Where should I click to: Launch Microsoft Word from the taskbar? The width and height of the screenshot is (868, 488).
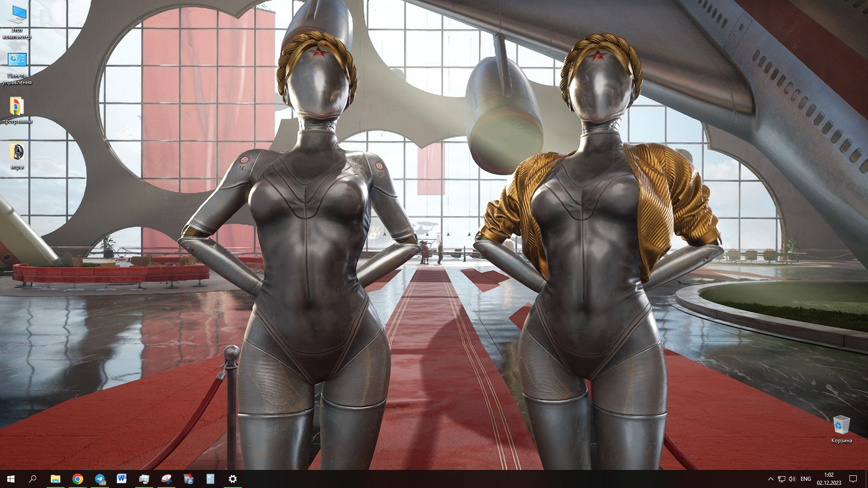pyautogui.click(x=122, y=479)
